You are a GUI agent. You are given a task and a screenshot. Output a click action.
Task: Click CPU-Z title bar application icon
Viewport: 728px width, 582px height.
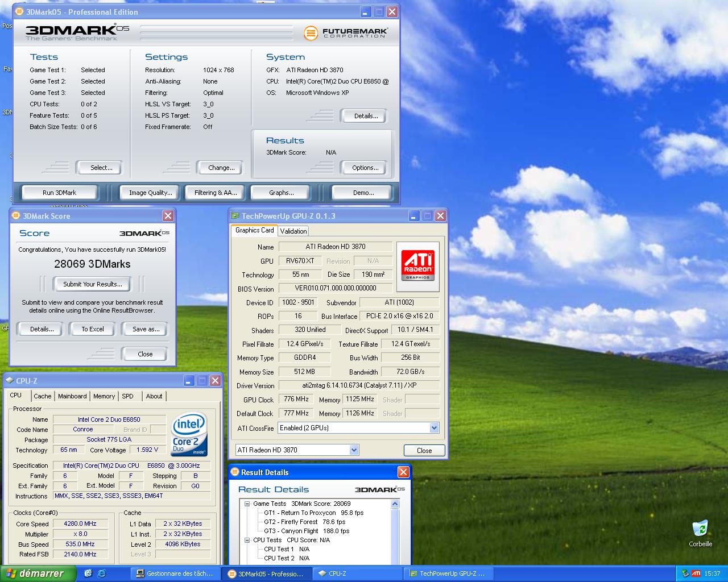10,381
